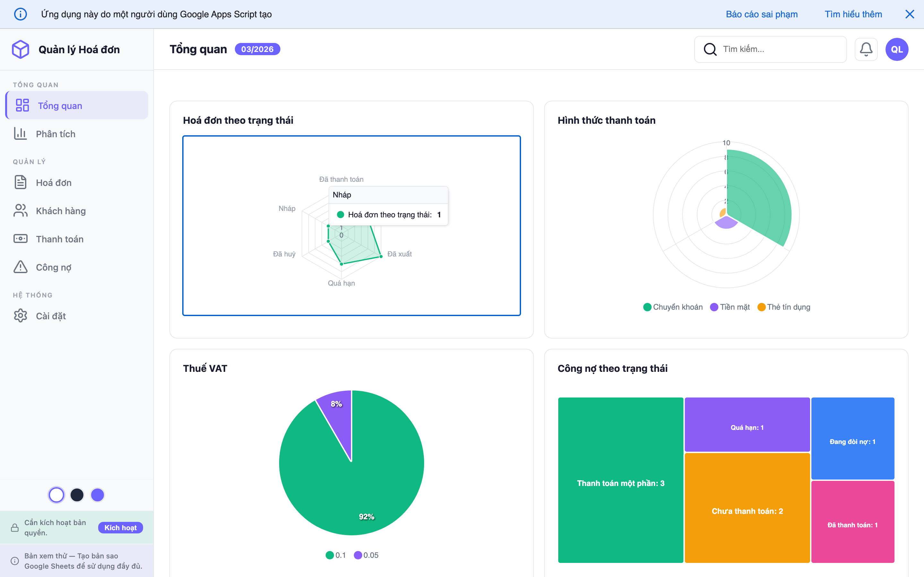Select the dark theme color swatch

click(x=77, y=495)
